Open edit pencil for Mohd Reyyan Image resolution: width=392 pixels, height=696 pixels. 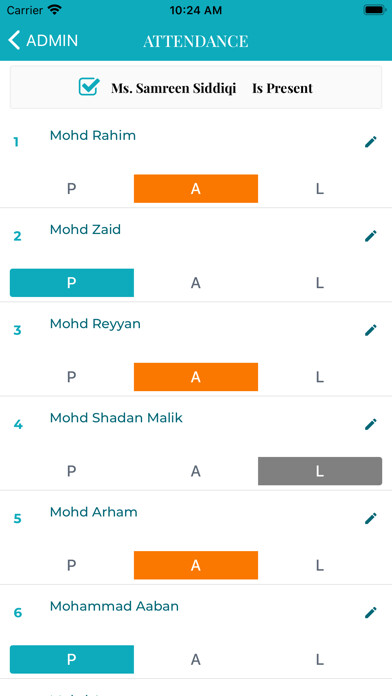[370, 330]
